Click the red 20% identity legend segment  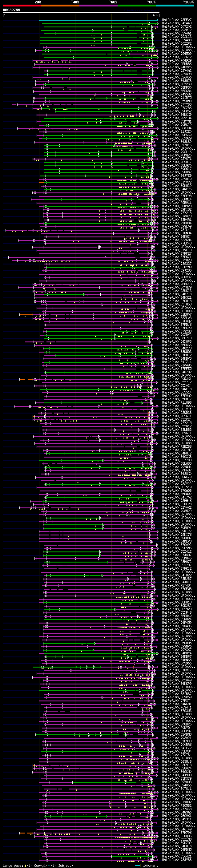22,6
